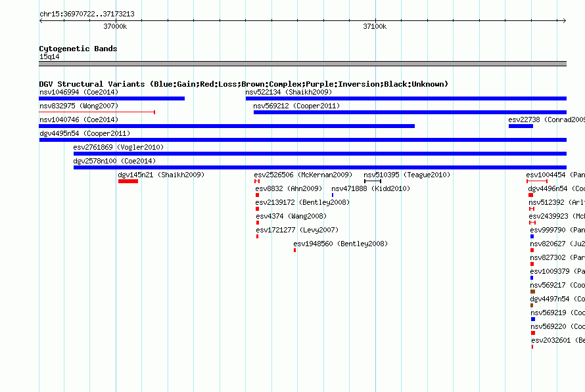Open dgv2578n100 (Coe2014) label
The height and width of the screenshot is (392, 585).
[114, 161]
